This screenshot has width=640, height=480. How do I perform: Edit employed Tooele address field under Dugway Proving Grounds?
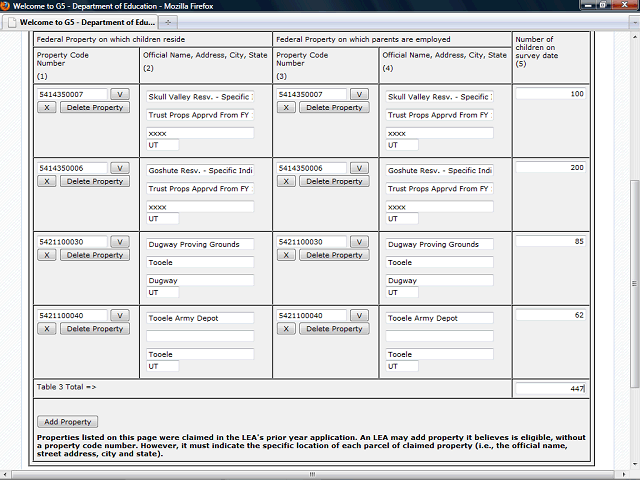[x=440, y=262]
